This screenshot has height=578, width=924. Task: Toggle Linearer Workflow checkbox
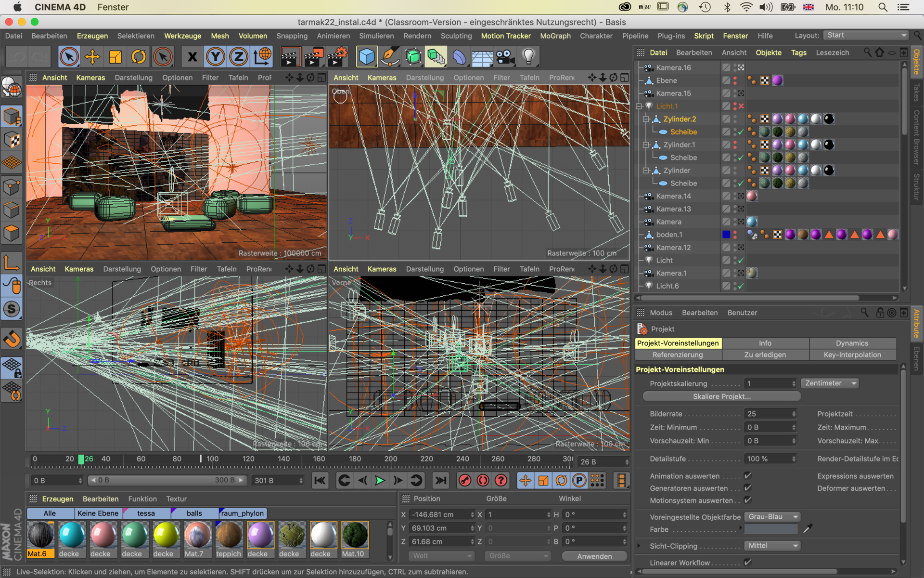(747, 562)
